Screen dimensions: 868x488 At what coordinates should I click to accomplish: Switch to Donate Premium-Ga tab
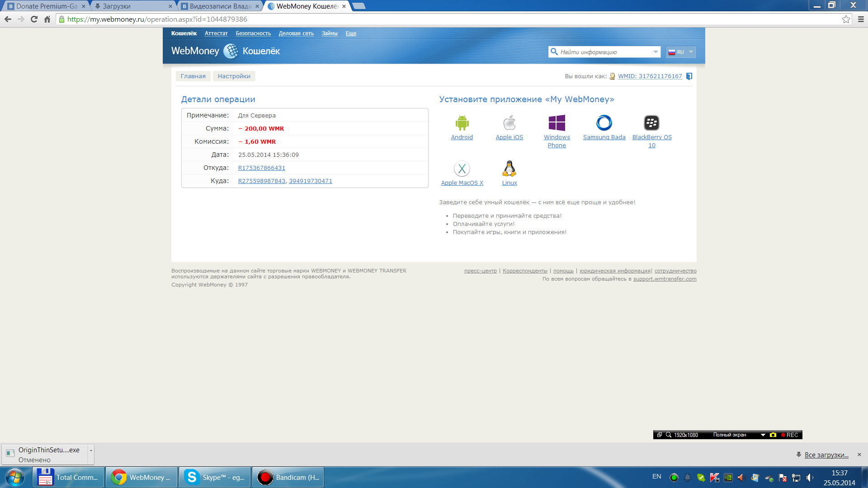tap(47, 6)
